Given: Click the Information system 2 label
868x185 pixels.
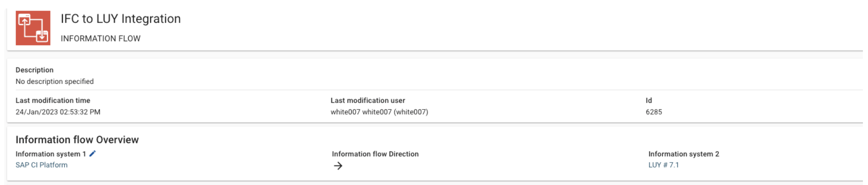Looking at the screenshot, I should [684, 154].
